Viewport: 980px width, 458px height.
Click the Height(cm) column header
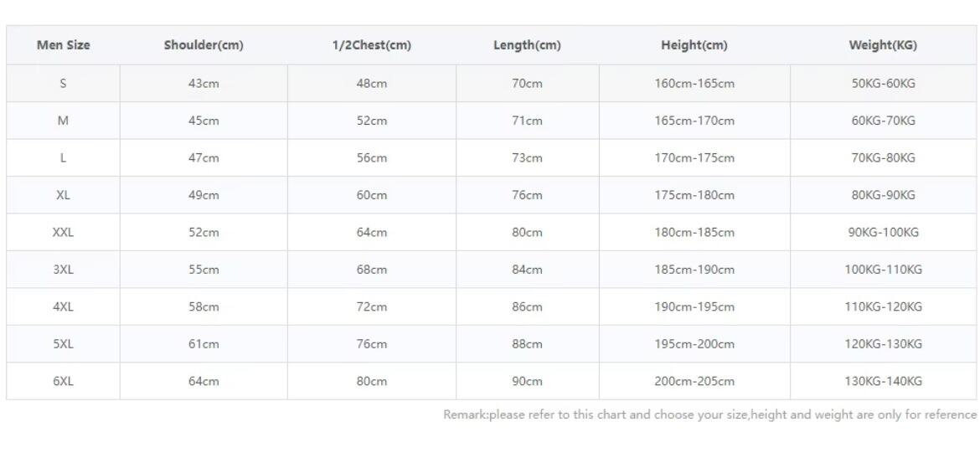[x=694, y=45]
